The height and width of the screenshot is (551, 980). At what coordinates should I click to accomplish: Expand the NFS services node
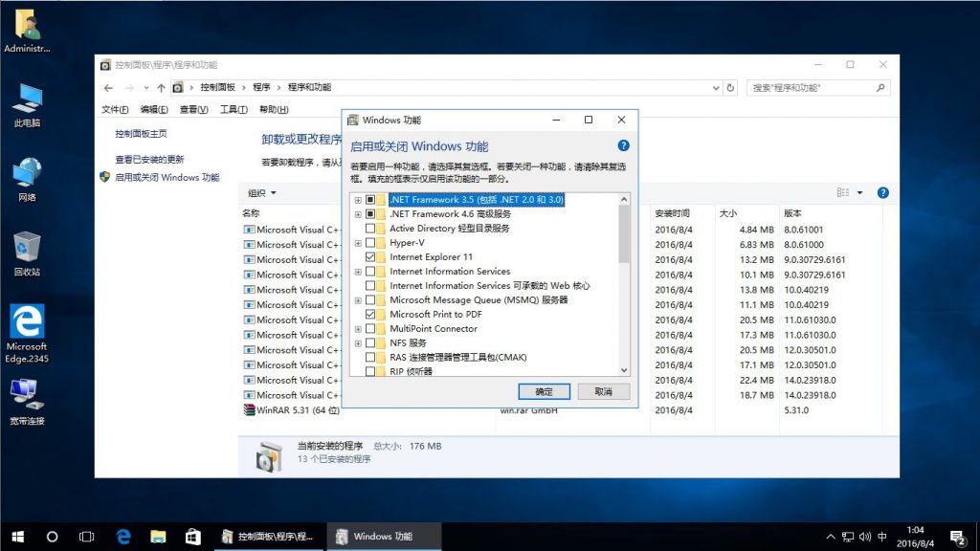(358, 344)
